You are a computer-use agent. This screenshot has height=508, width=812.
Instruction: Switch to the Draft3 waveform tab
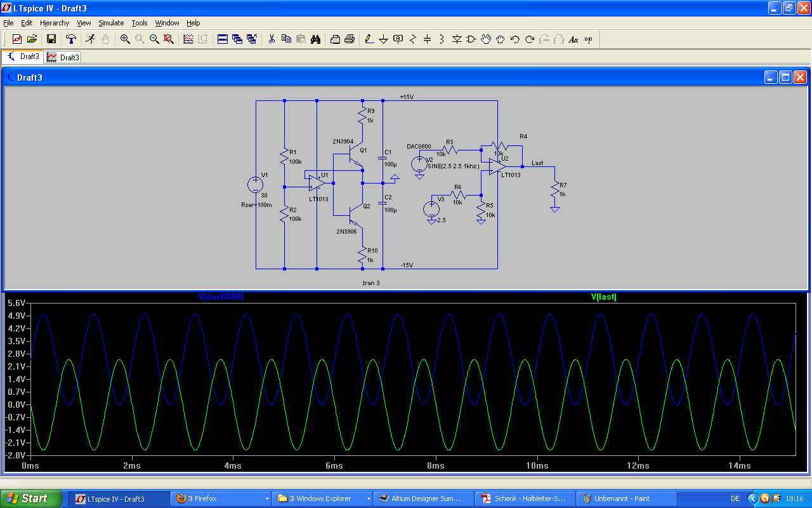point(63,57)
